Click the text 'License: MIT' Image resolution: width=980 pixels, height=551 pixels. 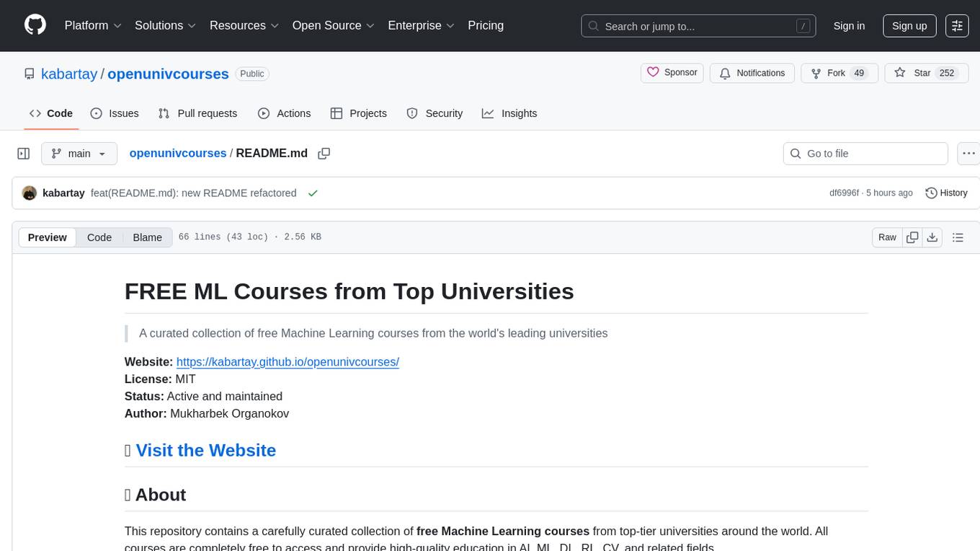(x=160, y=379)
